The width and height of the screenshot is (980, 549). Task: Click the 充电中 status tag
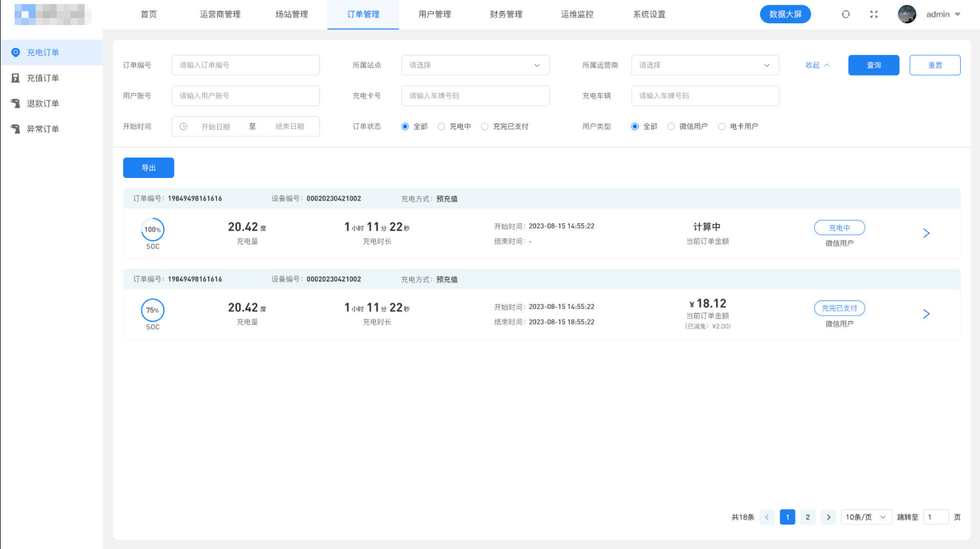coord(839,228)
